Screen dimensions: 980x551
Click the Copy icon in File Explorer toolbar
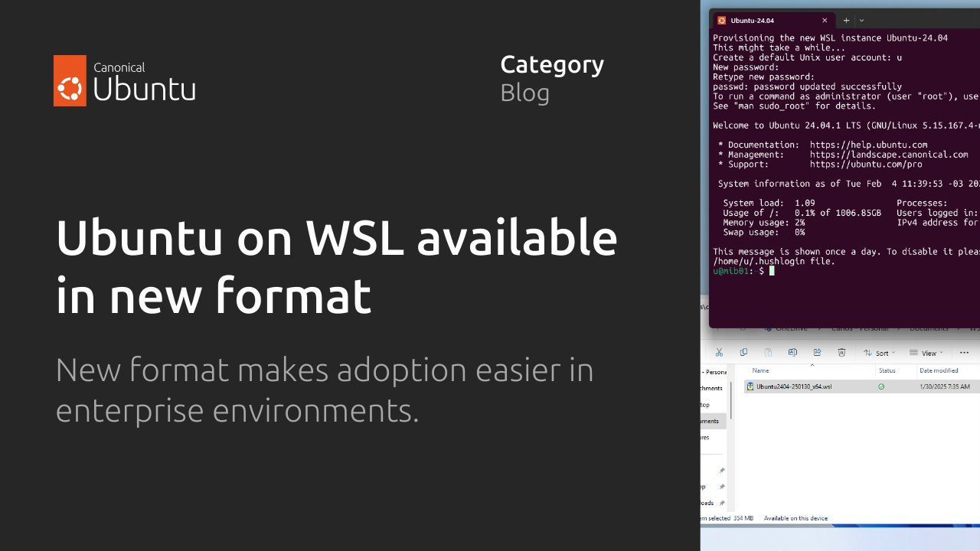point(743,353)
